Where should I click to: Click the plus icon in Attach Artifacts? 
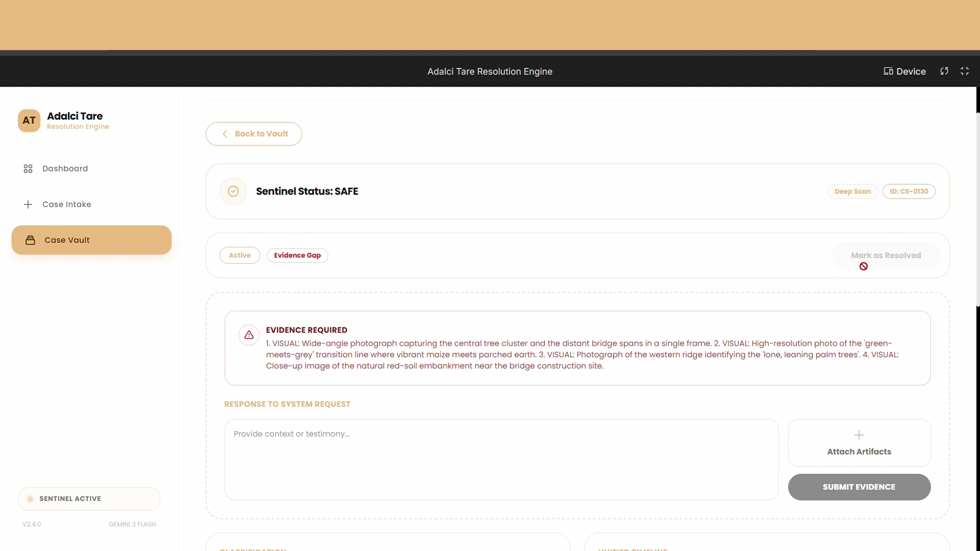(859, 435)
